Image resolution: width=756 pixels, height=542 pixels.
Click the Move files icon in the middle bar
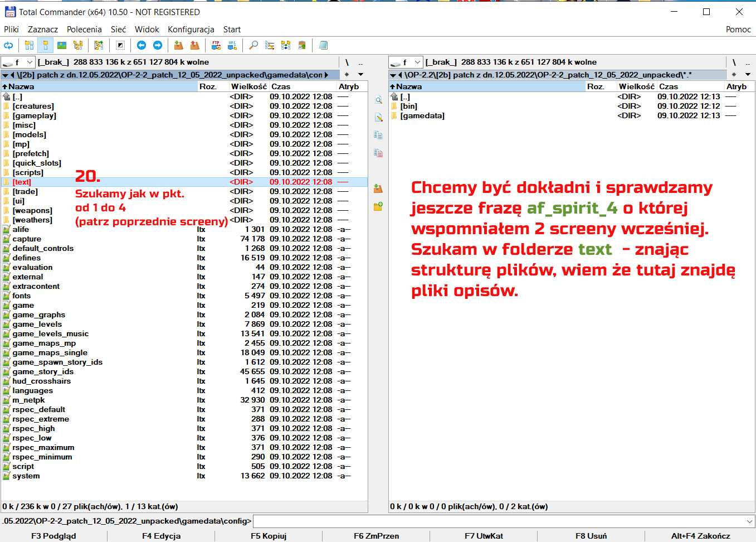pyautogui.click(x=378, y=153)
